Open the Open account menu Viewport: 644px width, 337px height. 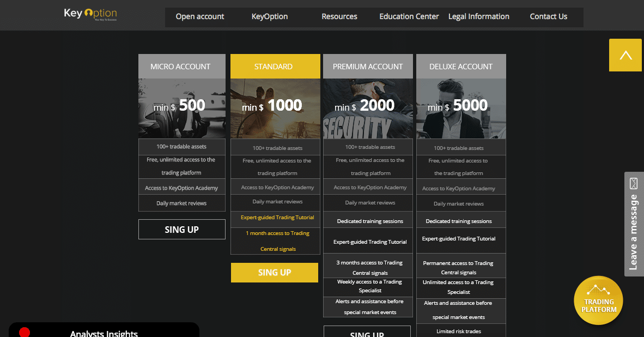point(200,17)
